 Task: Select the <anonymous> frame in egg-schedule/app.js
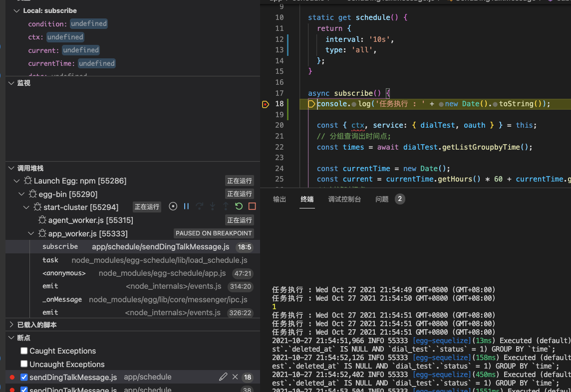(133, 273)
